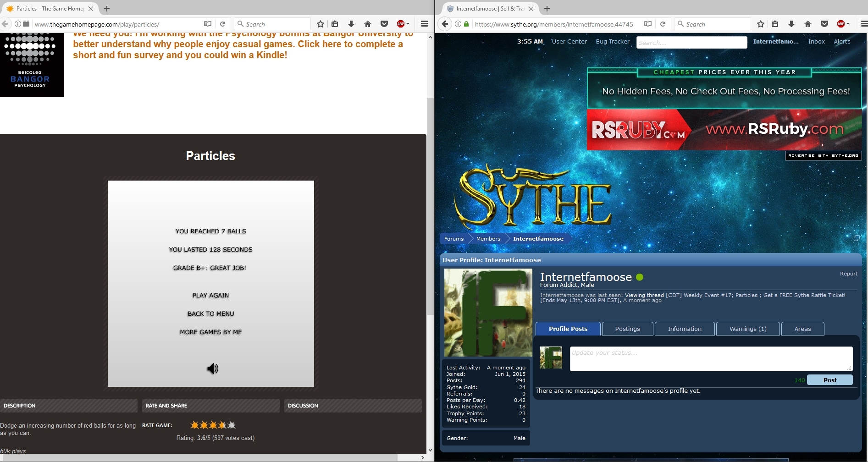Reload the Sythe profile page
This screenshot has height=462, width=868.
pos(663,24)
